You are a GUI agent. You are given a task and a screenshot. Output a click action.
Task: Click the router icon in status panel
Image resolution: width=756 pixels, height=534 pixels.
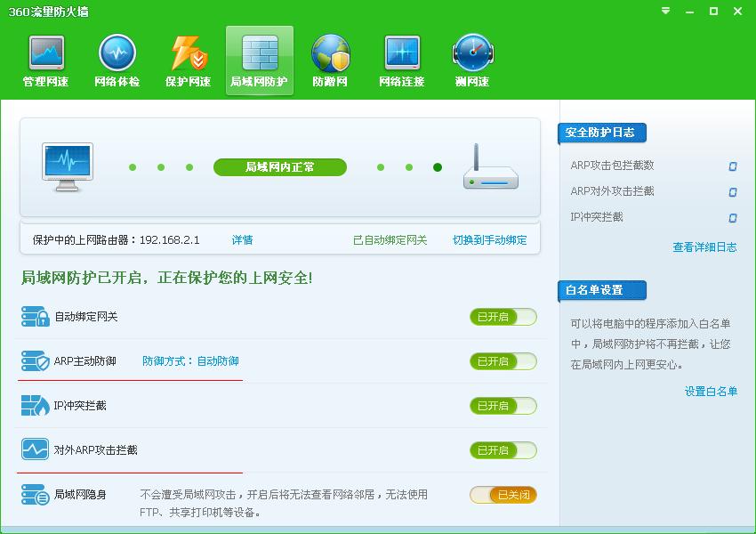490,167
